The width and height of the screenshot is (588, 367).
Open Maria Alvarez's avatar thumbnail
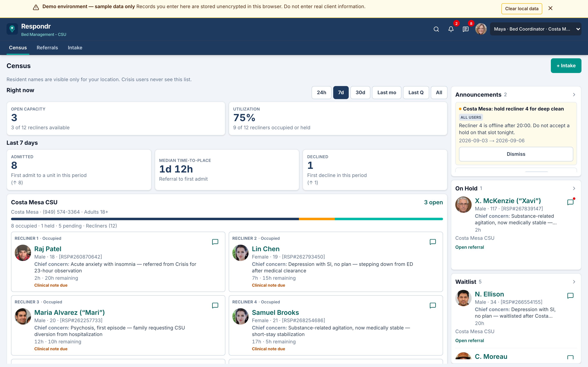pos(23,316)
